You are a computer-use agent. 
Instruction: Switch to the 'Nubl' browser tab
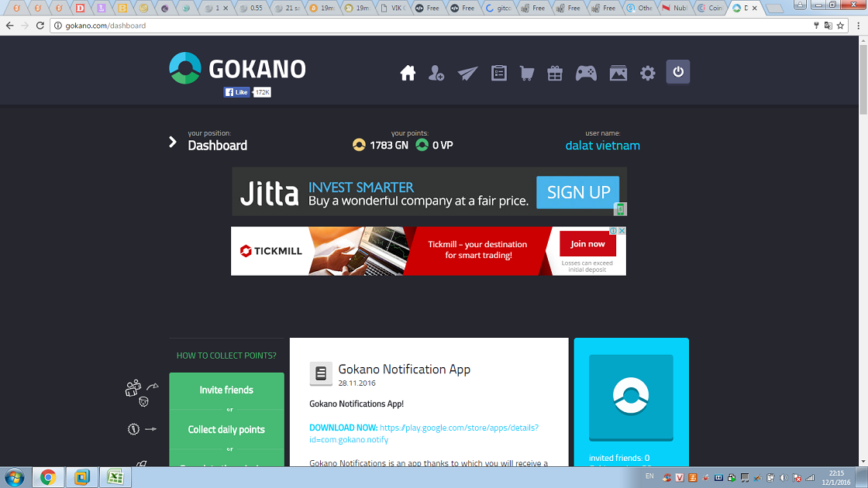676,9
